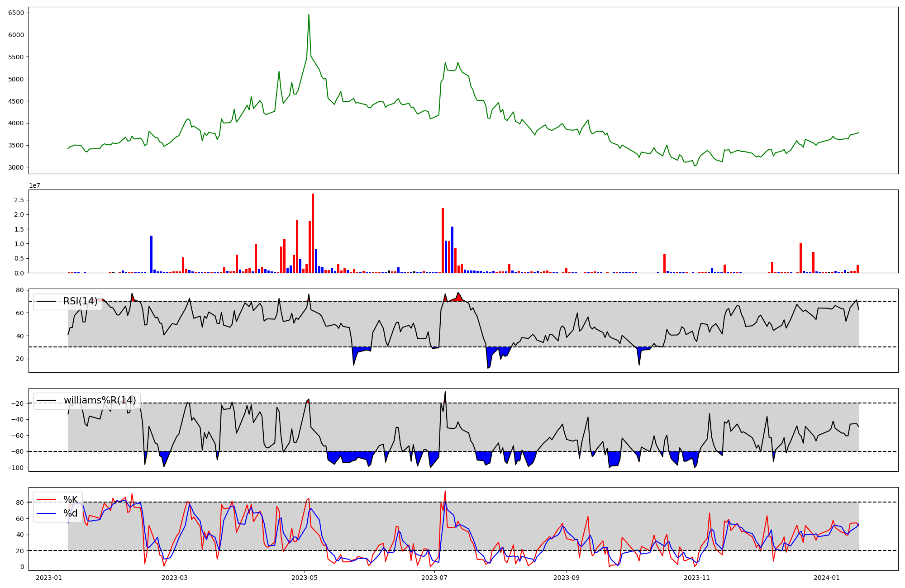
Task: Click the tallest red volume bar in July
Action: [x=443, y=240]
